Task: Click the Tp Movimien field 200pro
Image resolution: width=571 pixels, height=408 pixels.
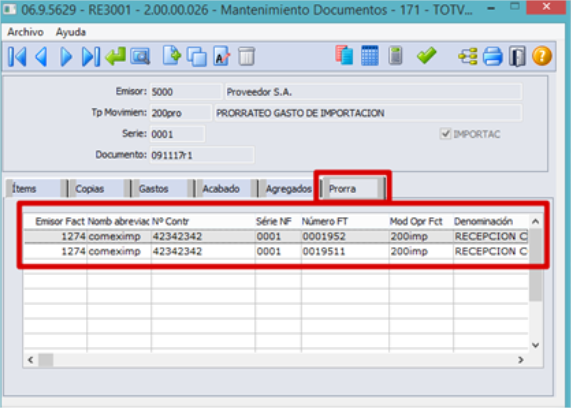Action: pyautogui.click(x=180, y=113)
